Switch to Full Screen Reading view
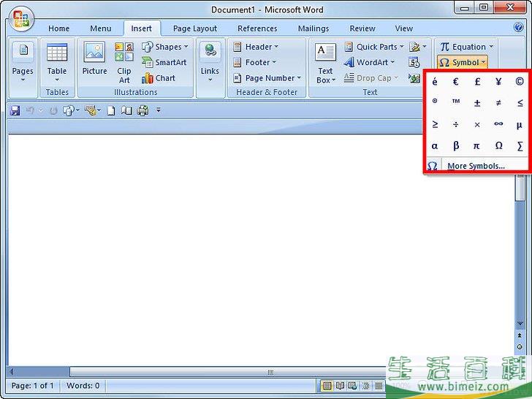The height and width of the screenshot is (399, 532). coord(340,386)
